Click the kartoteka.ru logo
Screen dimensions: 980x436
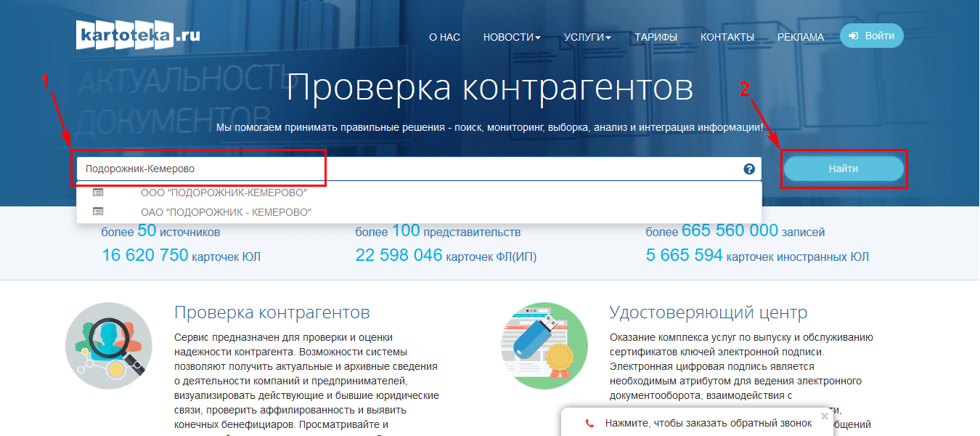point(138,34)
